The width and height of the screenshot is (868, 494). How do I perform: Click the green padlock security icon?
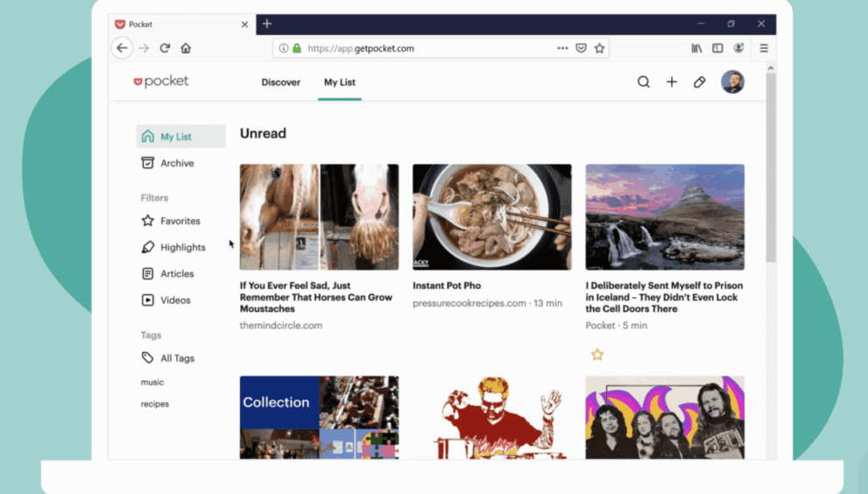coord(297,48)
